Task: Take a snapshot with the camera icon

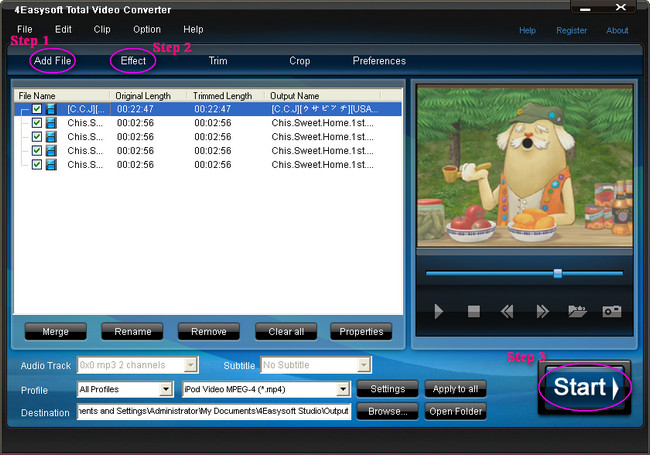Action: point(612,311)
